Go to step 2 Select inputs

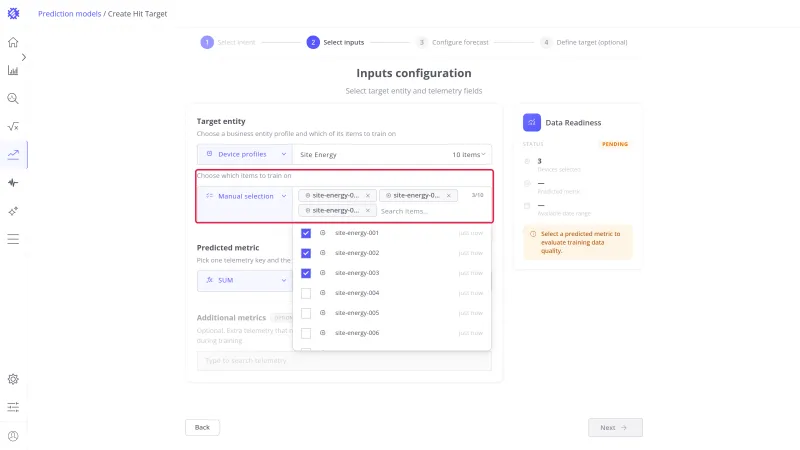335,42
